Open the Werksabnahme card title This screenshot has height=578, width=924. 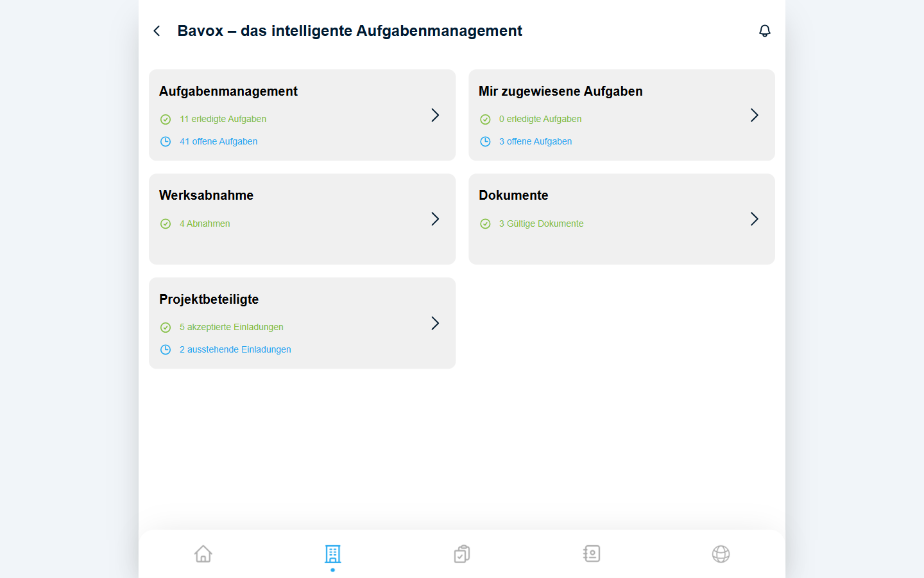coord(206,195)
